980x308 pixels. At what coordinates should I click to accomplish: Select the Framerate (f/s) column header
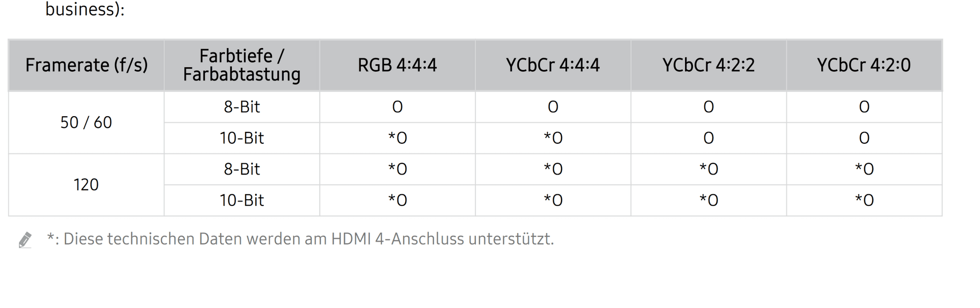point(86,65)
